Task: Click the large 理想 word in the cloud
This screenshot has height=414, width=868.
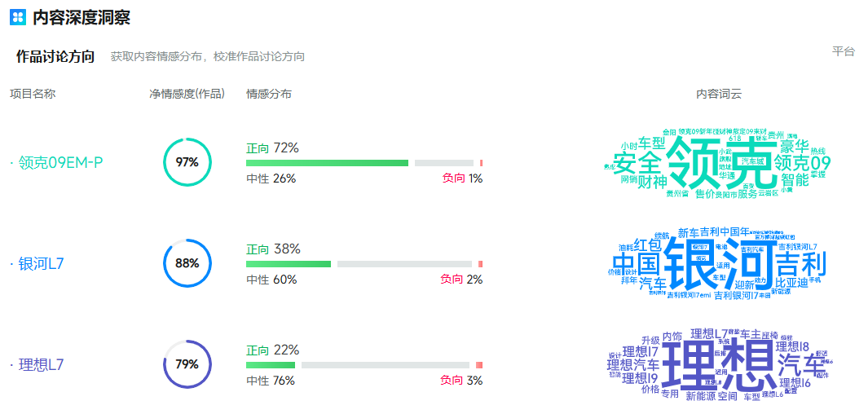Action: (717, 364)
